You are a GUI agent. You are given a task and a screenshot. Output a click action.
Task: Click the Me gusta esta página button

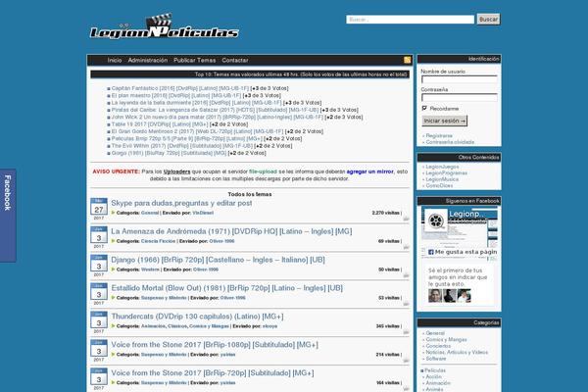point(463,252)
